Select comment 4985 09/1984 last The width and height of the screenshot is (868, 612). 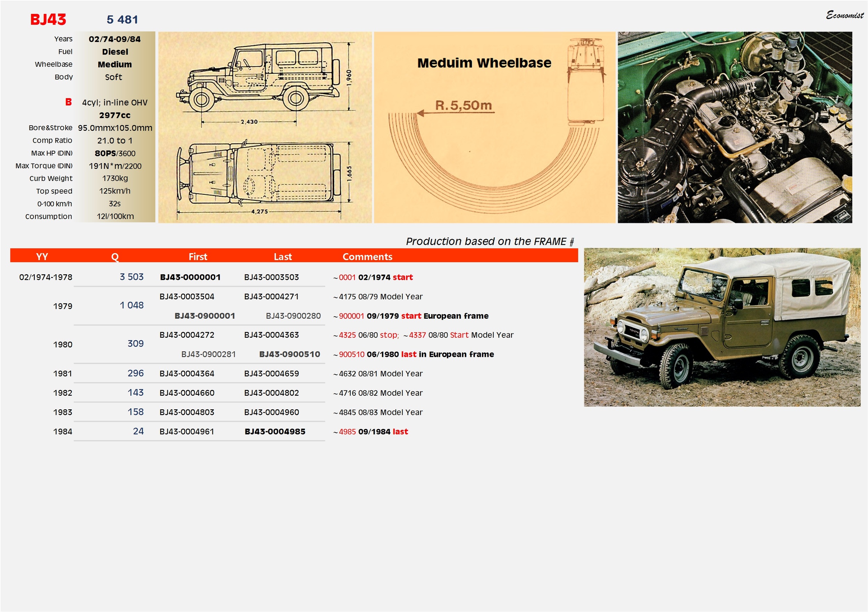(370, 432)
